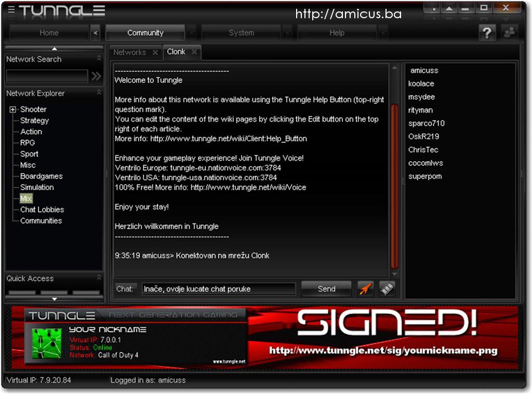
Task: Select the RPG category
Action: coord(28,143)
